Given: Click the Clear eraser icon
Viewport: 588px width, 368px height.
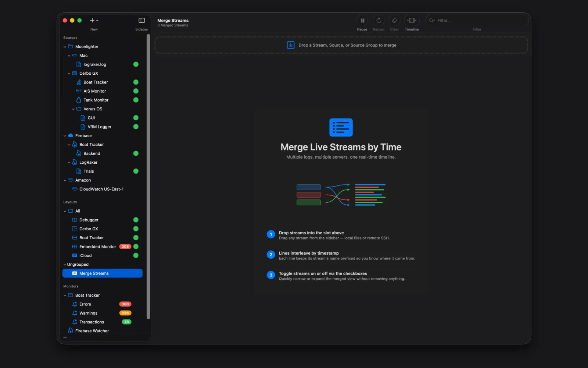Looking at the screenshot, I should point(394,21).
